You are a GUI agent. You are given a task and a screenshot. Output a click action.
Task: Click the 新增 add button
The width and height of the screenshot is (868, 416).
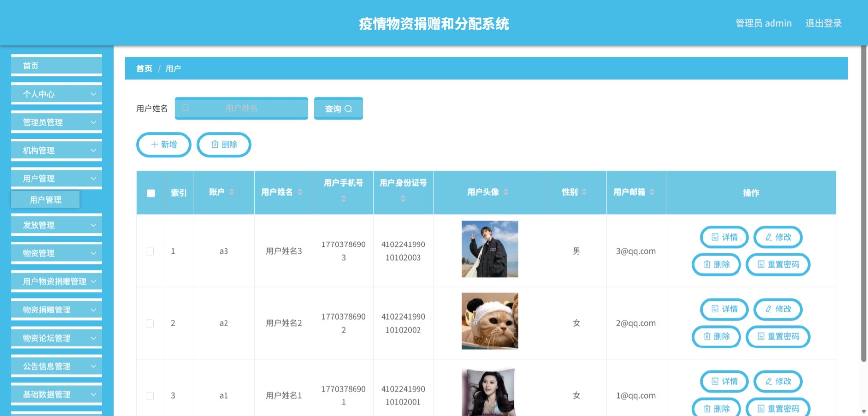[x=163, y=144]
